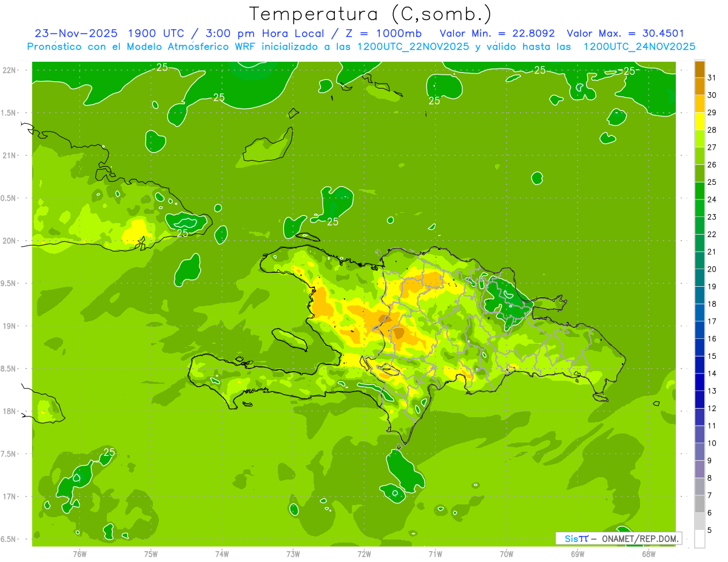The image size is (728, 562).
Task: Click the legend value "13"
Action: [x=712, y=390]
